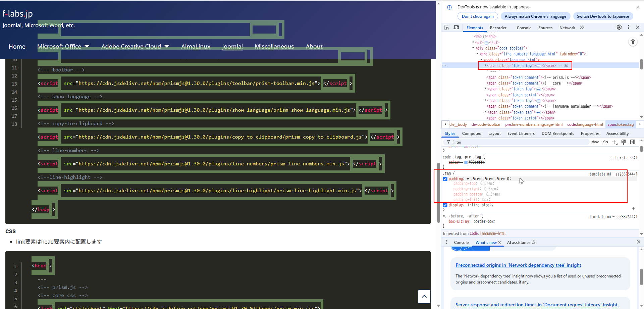Viewport: 644px width, 309px height.
Task: Open Preconnected origins insight link
Action: (x=518, y=265)
